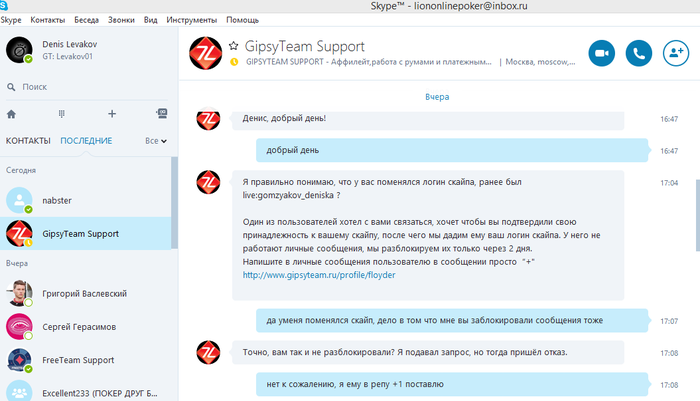Open Григорий Васлевский conversation
The image size is (700, 401).
tap(86, 293)
